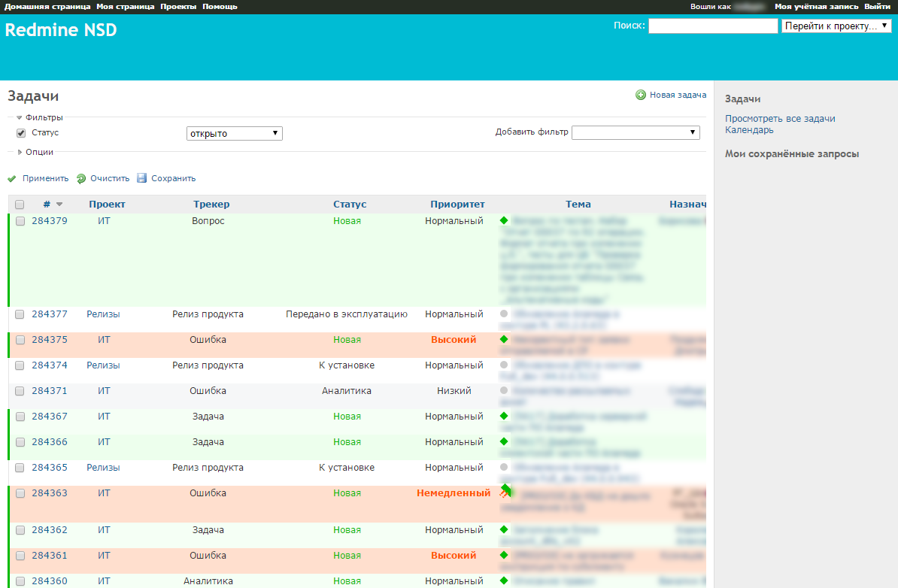Click green diamond marker in issue 284375 row

click(504, 339)
